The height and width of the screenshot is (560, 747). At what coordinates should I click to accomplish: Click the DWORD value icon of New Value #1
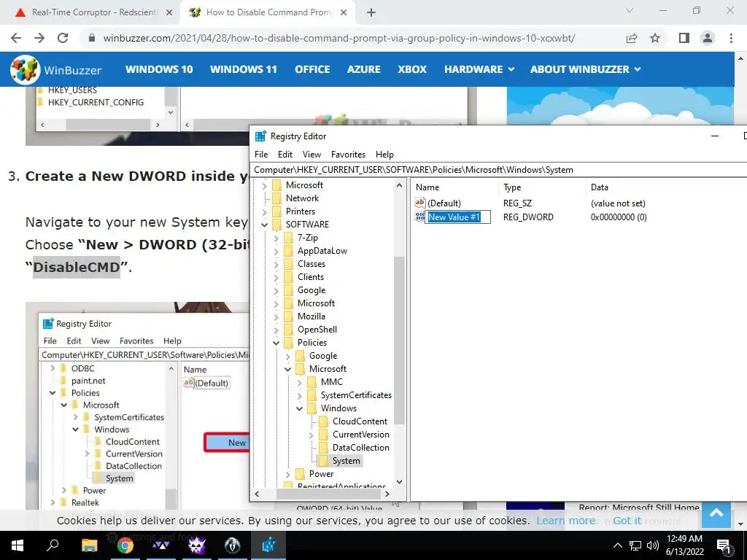[x=419, y=217]
